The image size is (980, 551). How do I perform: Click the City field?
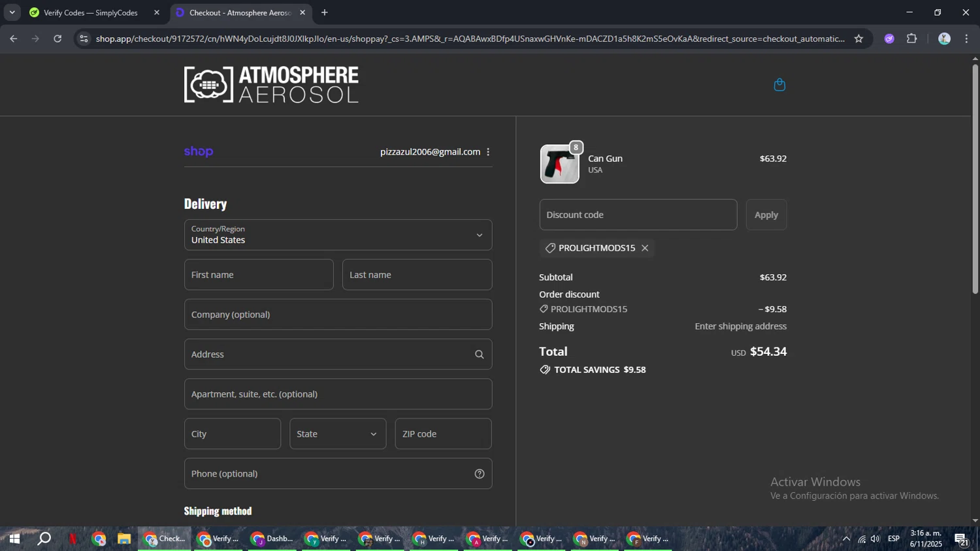(232, 434)
